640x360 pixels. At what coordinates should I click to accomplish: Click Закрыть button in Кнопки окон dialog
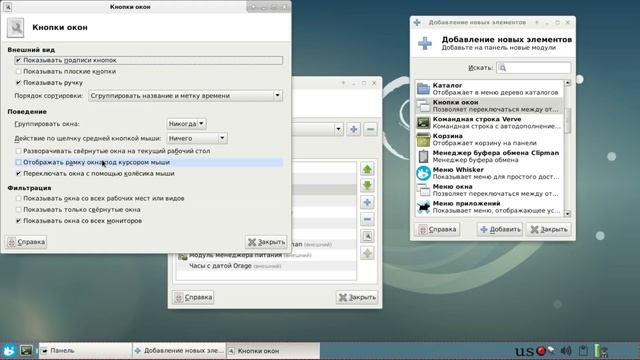coord(267,242)
